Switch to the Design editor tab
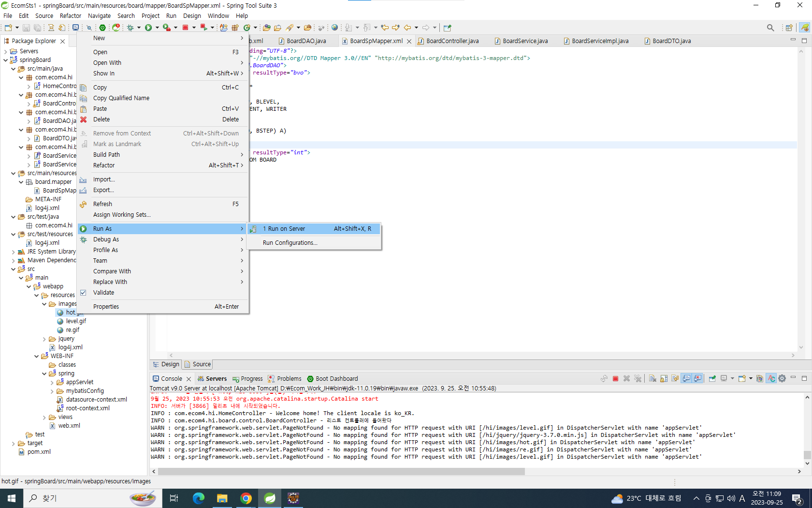Image resolution: width=812 pixels, height=508 pixels. [166, 364]
